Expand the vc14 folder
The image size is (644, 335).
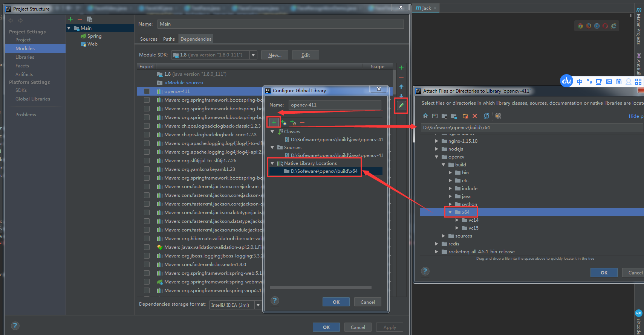click(x=457, y=220)
